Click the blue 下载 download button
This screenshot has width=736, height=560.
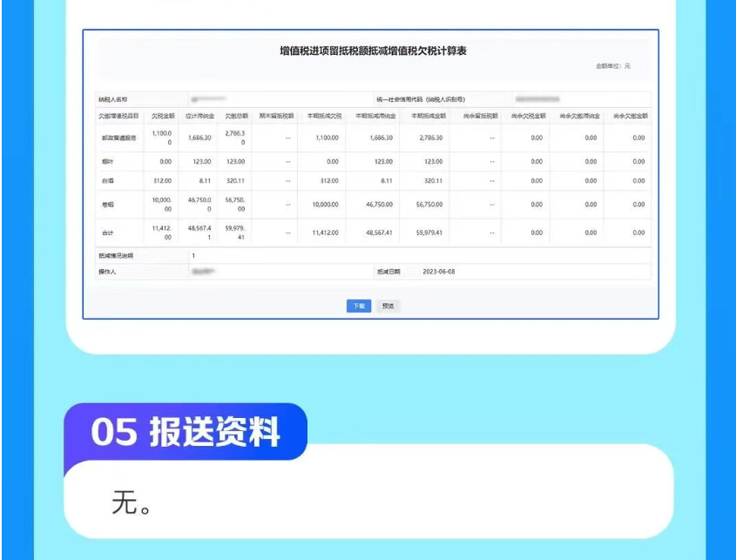pyautogui.click(x=358, y=306)
